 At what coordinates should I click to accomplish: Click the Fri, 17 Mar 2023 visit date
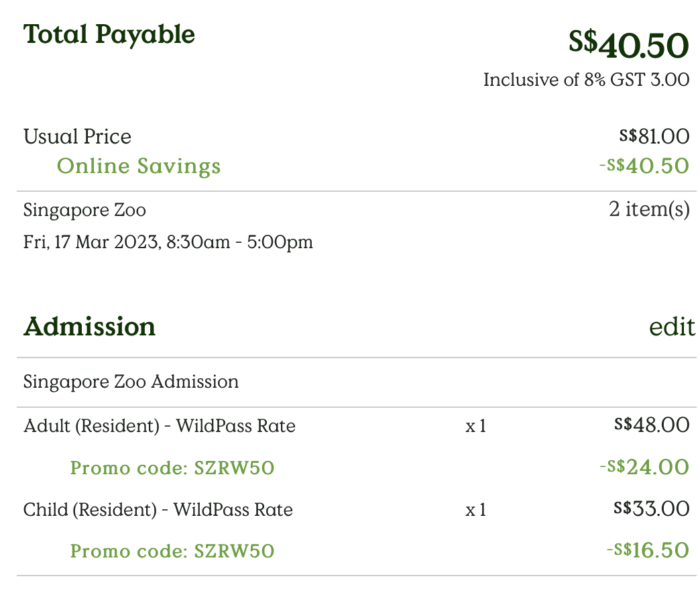pyautogui.click(x=168, y=241)
